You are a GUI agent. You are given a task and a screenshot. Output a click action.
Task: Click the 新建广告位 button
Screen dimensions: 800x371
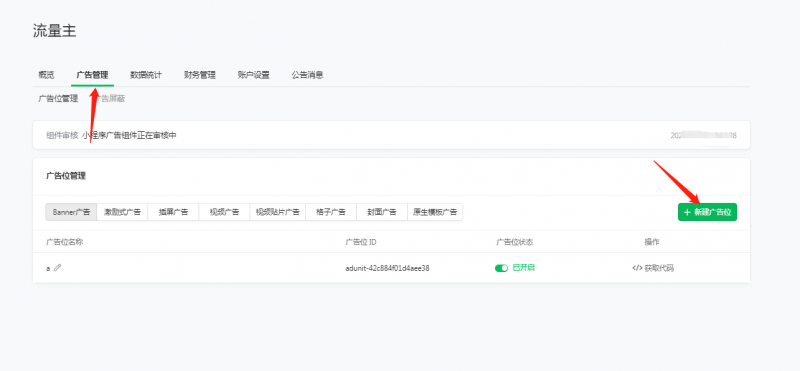707,212
